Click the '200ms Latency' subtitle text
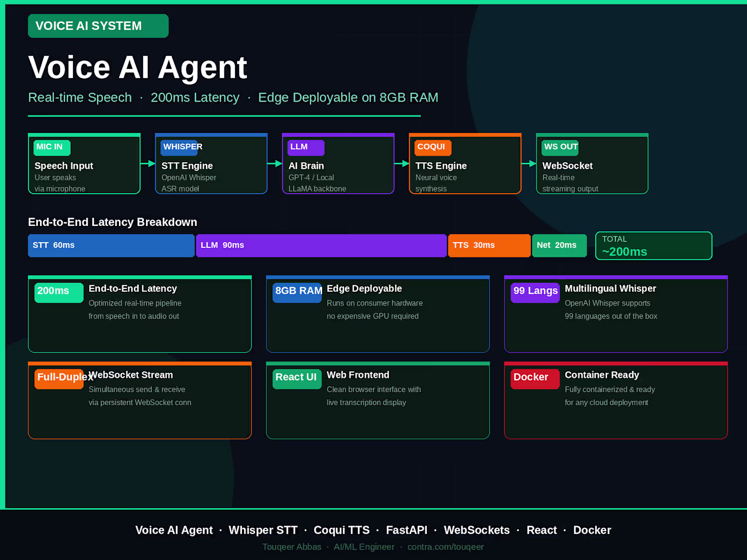 tap(195, 98)
